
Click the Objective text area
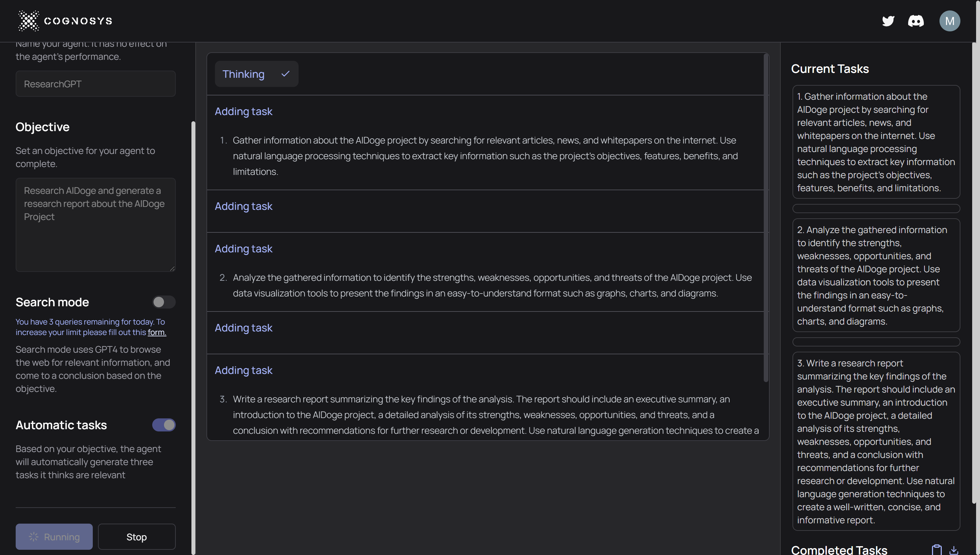pos(95,225)
